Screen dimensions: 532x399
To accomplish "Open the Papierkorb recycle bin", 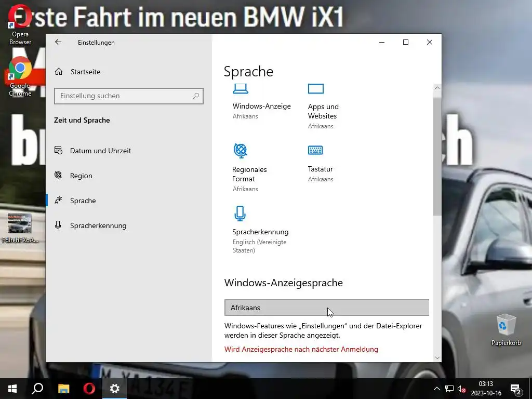I will click(506, 329).
